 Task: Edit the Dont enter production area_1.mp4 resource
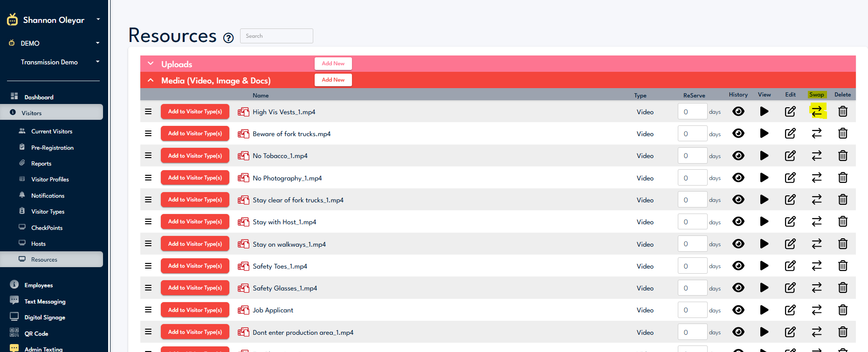click(790, 332)
